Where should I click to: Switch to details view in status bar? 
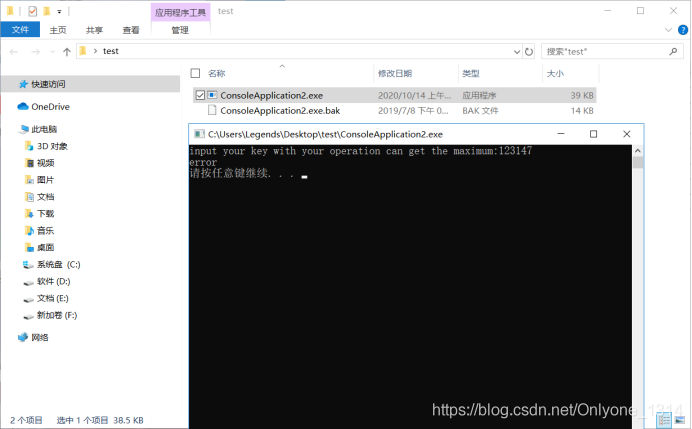(664, 420)
